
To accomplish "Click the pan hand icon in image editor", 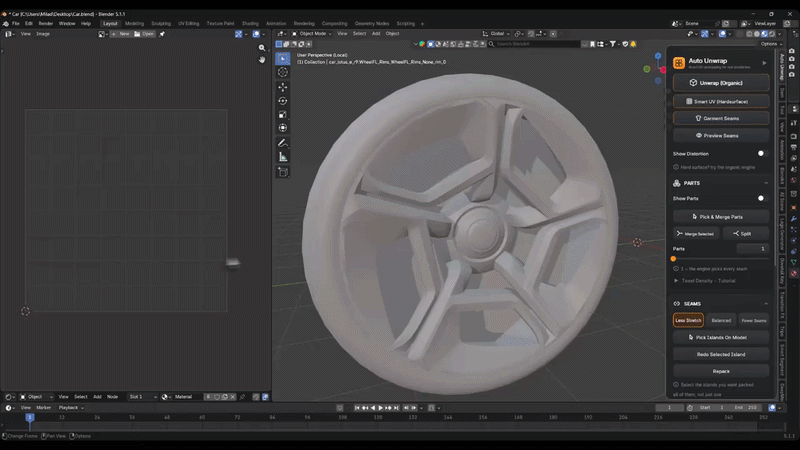I will pyautogui.click(x=262, y=60).
